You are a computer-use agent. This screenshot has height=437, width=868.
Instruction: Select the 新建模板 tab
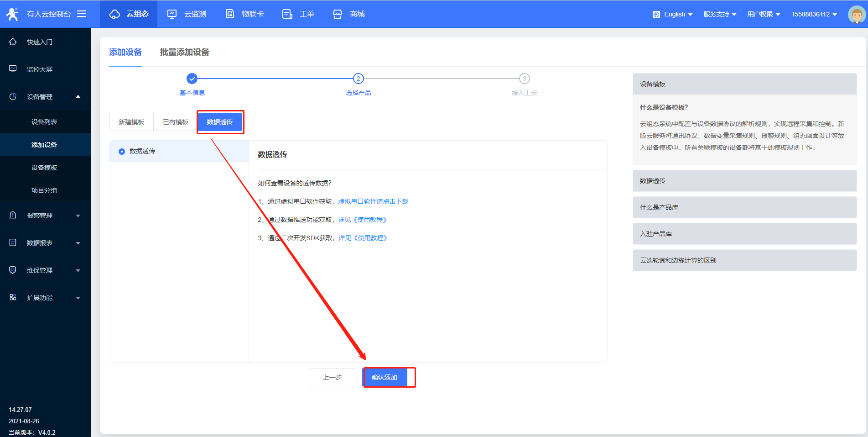[131, 122]
